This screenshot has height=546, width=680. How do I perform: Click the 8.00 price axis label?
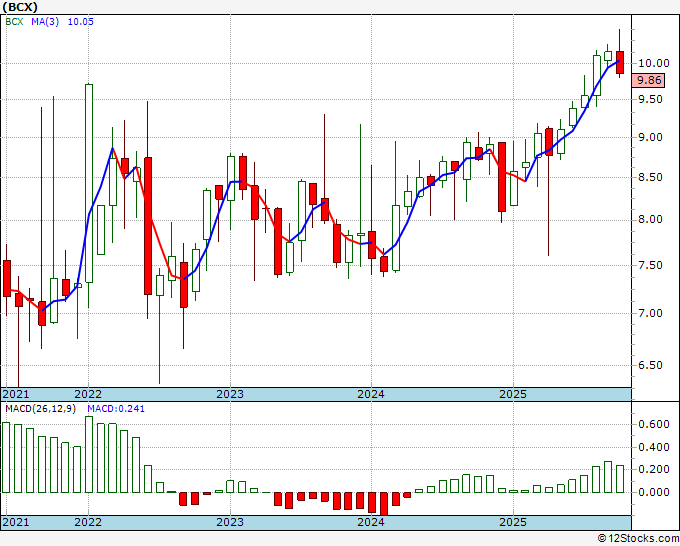(651, 219)
